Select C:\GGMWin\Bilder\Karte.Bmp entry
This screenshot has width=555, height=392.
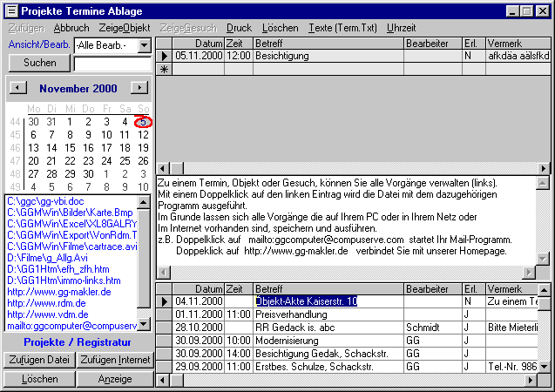70,213
